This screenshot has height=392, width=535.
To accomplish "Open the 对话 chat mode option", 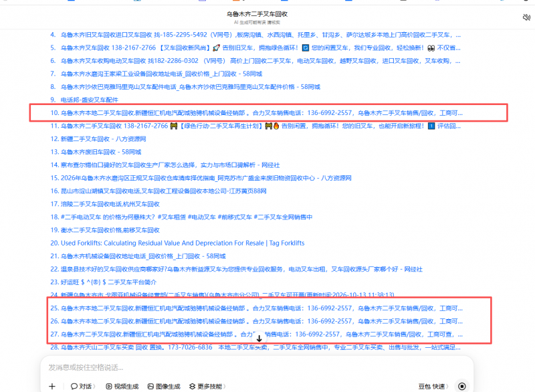I will coord(83,386).
